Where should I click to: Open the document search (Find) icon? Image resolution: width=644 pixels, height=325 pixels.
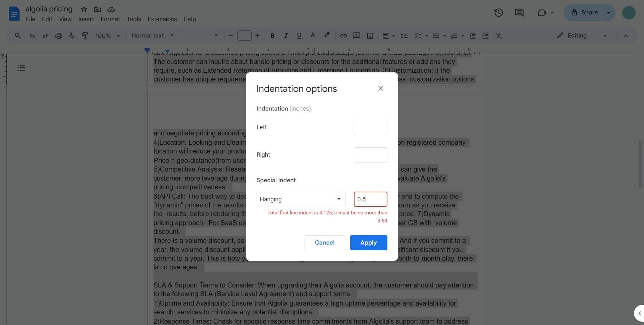[18, 36]
